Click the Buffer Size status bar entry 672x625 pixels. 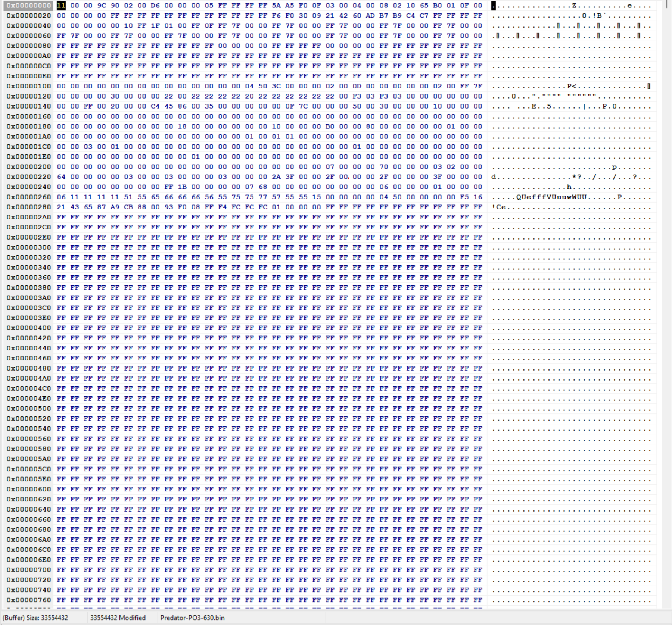coord(35,618)
